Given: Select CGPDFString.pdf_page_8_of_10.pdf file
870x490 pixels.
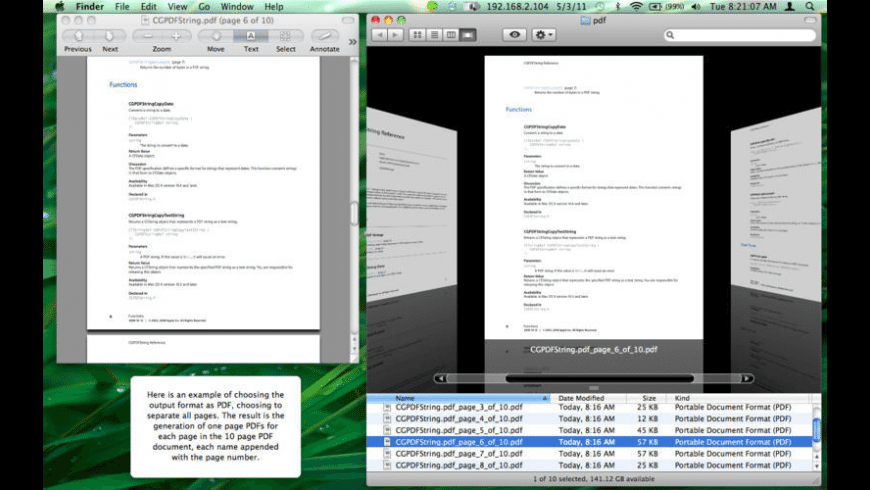Looking at the screenshot, I should pyautogui.click(x=589, y=466).
